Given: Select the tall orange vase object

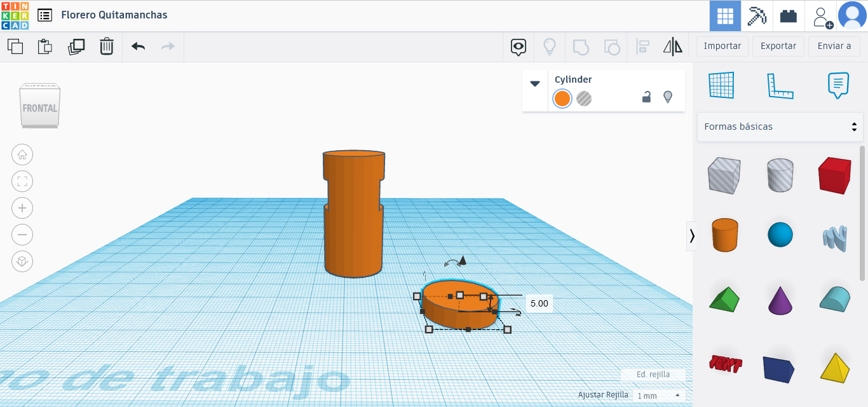Looking at the screenshot, I should pos(353,214).
